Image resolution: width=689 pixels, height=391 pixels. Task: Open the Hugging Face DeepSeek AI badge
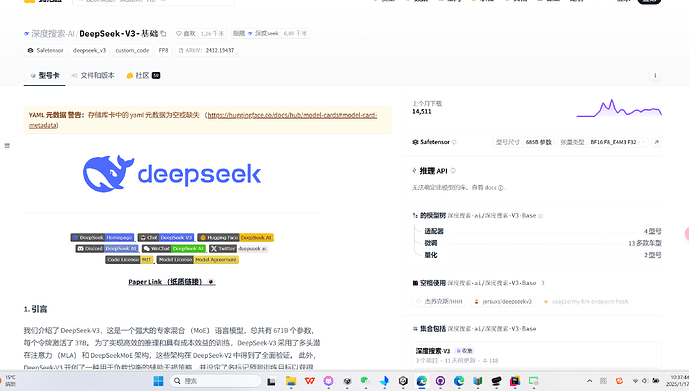[x=235, y=238]
